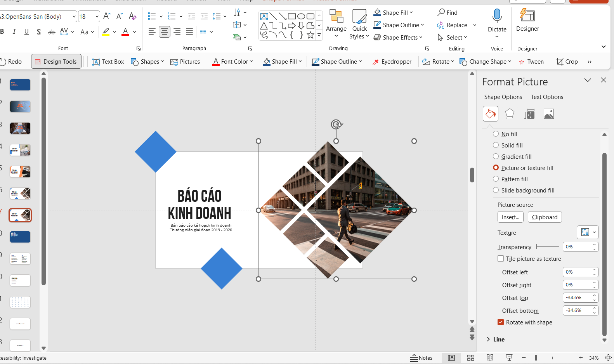Apply Underline formatting
The width and height of the screenshot is (614, 364).
(x=26, y=32)
